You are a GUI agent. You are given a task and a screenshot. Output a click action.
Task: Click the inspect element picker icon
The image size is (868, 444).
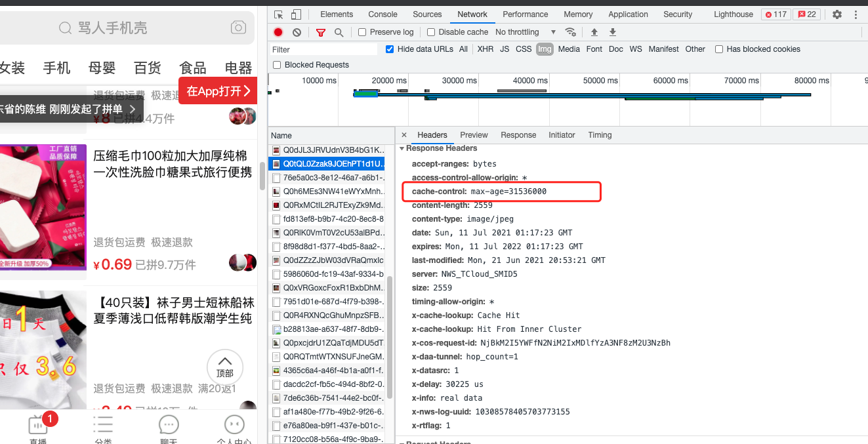click(279, 14)
